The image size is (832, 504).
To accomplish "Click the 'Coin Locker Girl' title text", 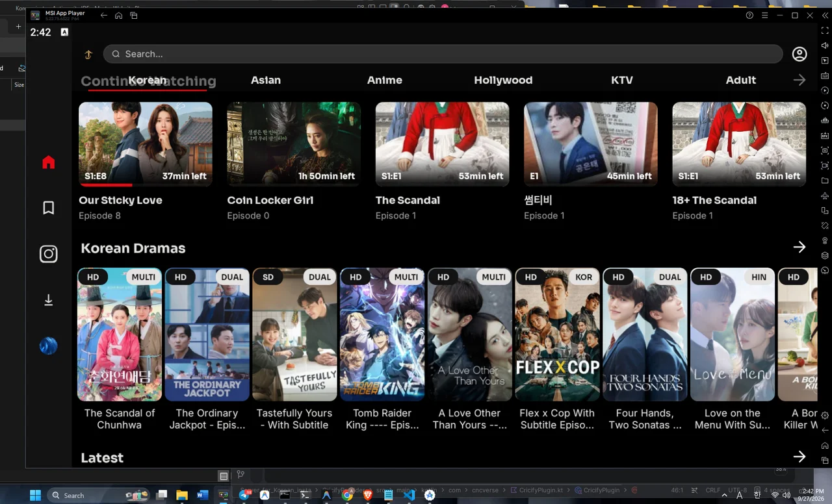I will click(x=270, y=200).
